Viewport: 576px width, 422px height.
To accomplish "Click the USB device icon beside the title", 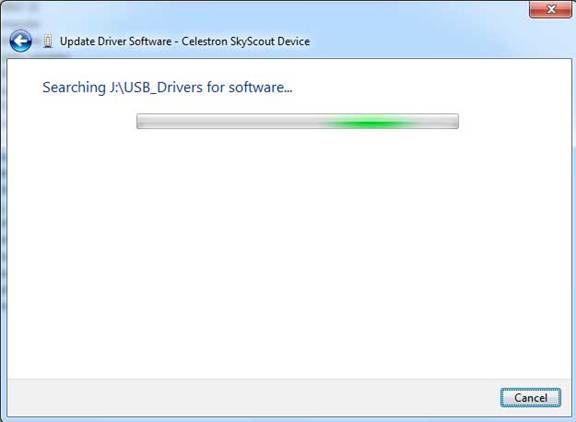I will pos(47,41).
